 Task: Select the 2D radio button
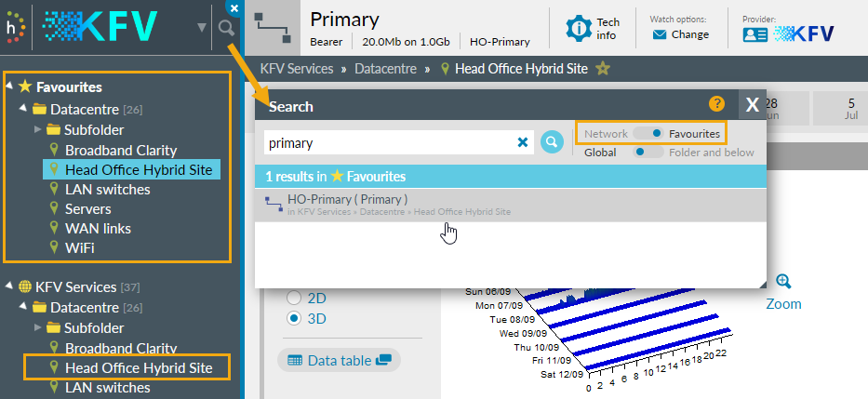[x=294, y=299]
